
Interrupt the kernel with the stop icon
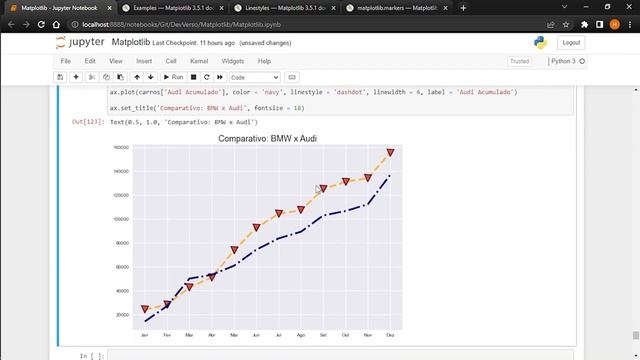point(193,77)
